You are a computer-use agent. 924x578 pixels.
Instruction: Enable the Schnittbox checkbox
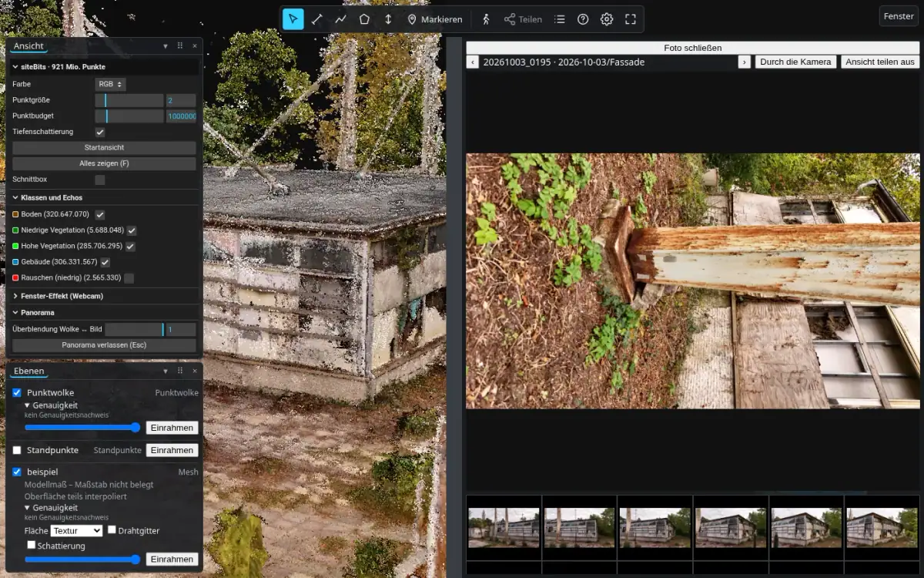click(x=100, y=180)
